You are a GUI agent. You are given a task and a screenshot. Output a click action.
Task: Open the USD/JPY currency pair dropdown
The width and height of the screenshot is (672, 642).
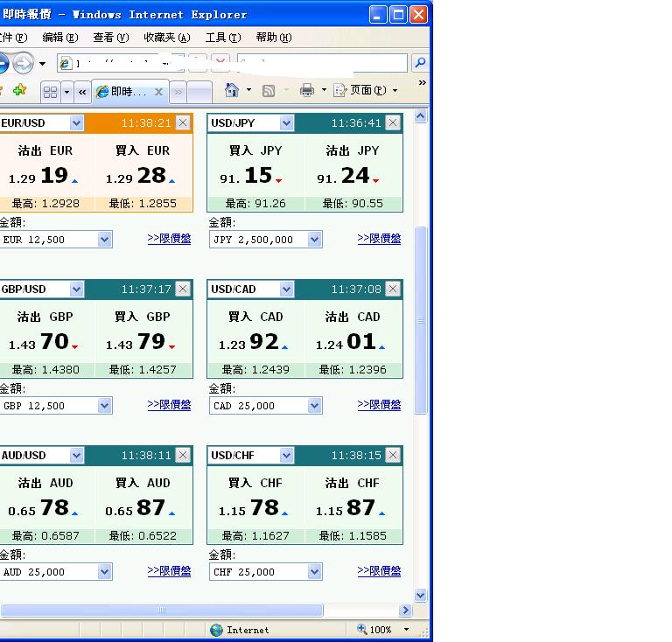coord(286,123)
